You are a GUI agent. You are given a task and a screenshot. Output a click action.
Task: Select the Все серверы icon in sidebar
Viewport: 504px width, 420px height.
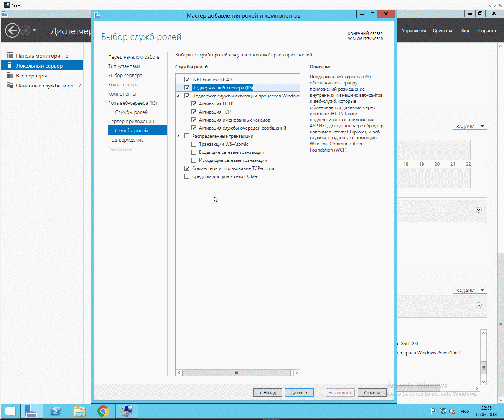[10, 76]
